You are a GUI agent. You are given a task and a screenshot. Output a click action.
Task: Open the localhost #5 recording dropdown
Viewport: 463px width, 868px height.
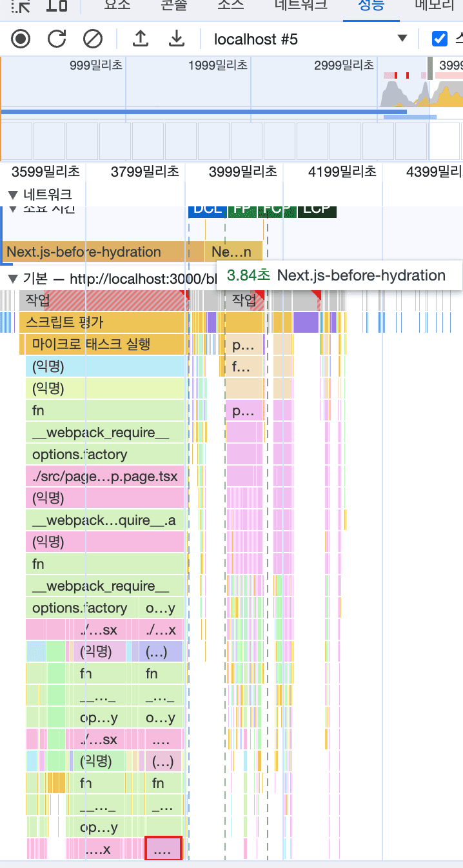click(x=311, y=39)
